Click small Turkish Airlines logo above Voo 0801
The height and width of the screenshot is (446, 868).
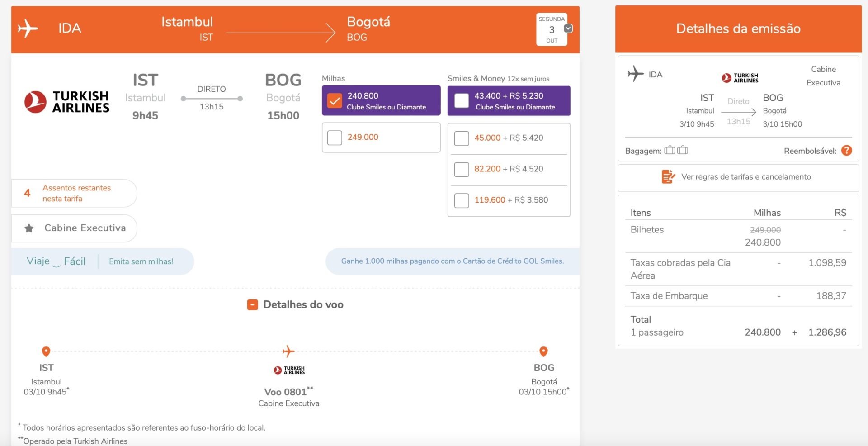click(289, 370)
